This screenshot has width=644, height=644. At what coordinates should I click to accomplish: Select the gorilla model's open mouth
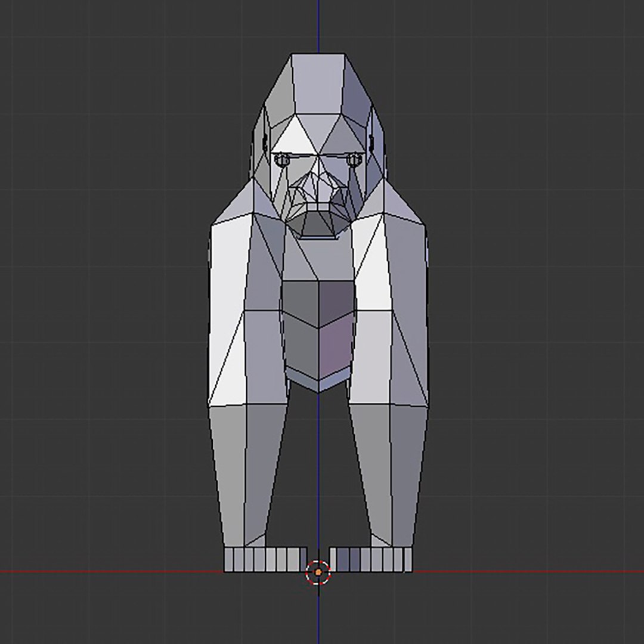click(x=318, y=223)
